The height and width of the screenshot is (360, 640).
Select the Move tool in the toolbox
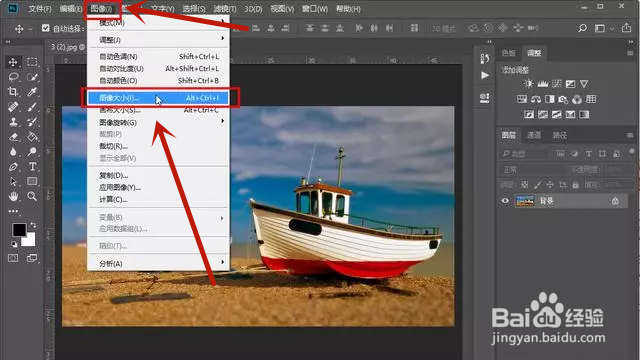(x=13, y=62)
